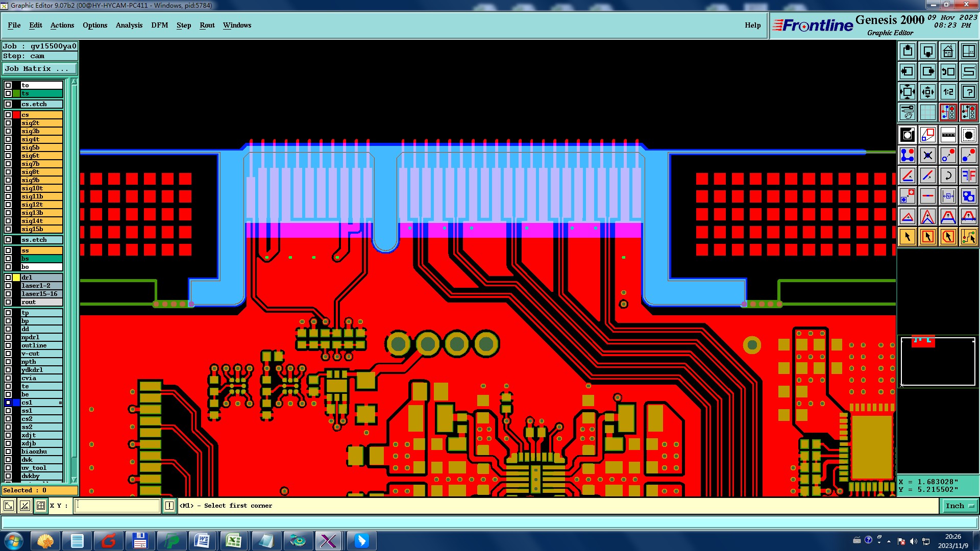
Task: Select the net selection arrow tool
Action: pos(968,237)
